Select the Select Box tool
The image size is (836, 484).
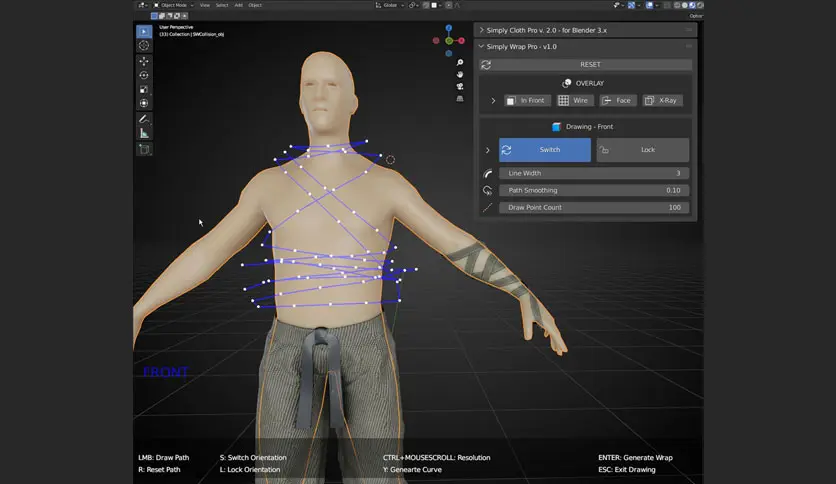click(x=144, y=31)
